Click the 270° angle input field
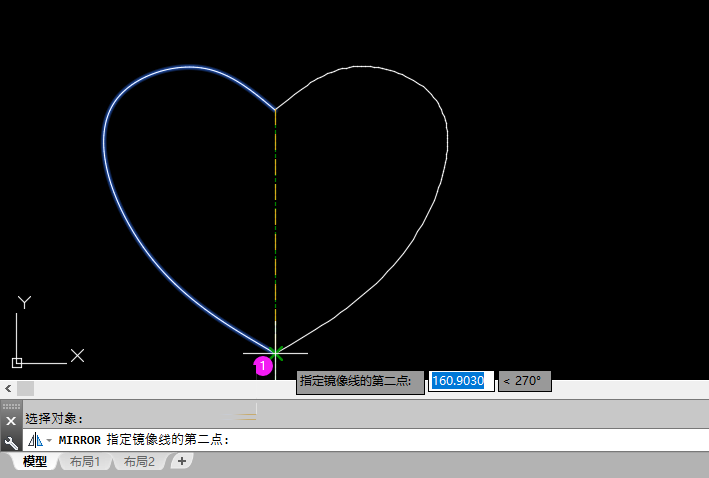Screen dimensions: 709x478 (526, 381)
